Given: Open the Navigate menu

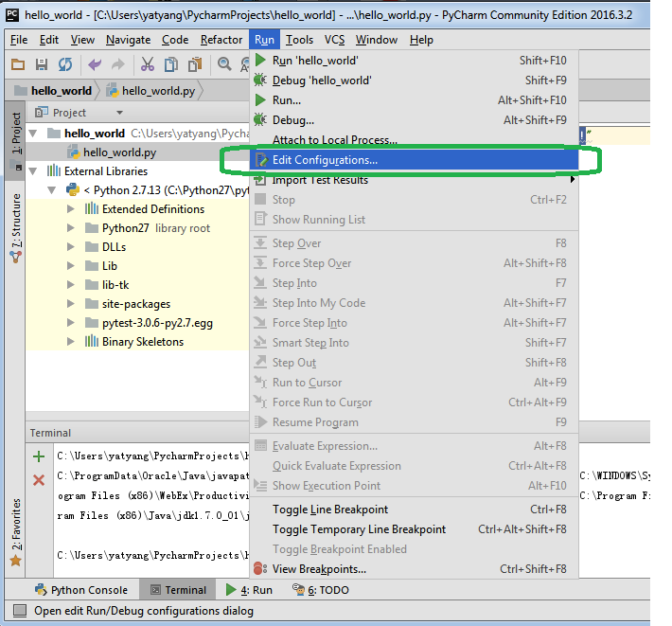Looking at the screenshot, I should pyautogui.click(x=128, y=40).
